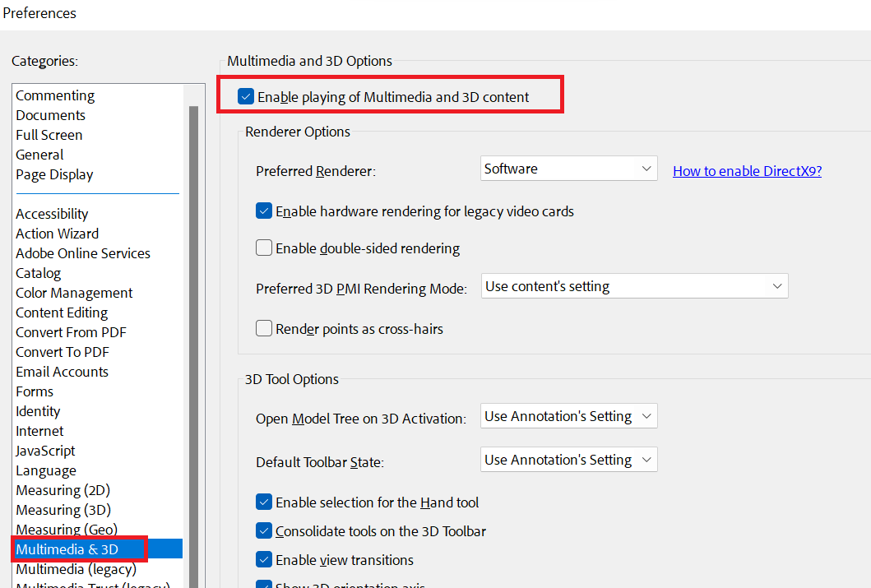This screenshot has height=588, width=871.
Task: Enable double-sided rendering
Action: pyautogui.click(x=264, y=248)
